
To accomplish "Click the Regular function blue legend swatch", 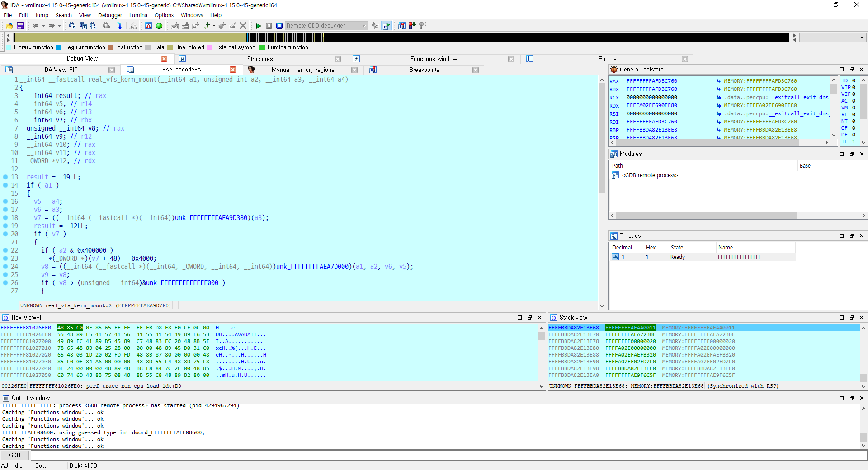I will [x=59, y=47].
